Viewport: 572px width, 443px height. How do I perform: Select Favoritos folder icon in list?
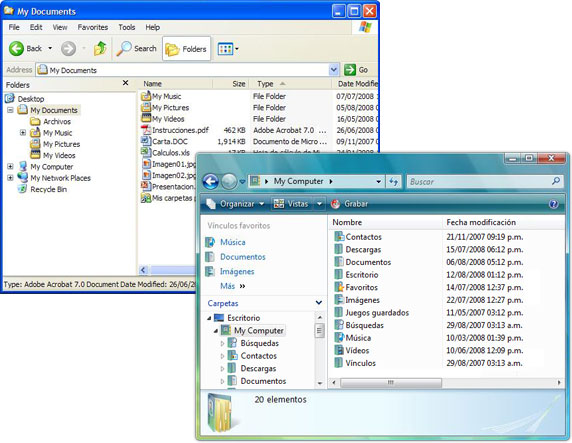tap(339, 287)
